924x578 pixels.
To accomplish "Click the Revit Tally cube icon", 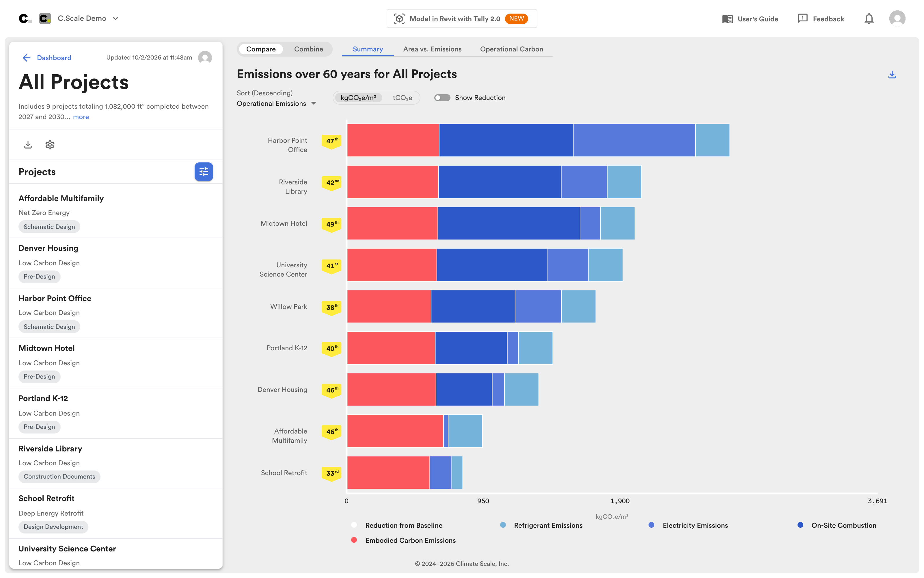I will (x=399, y=19).
